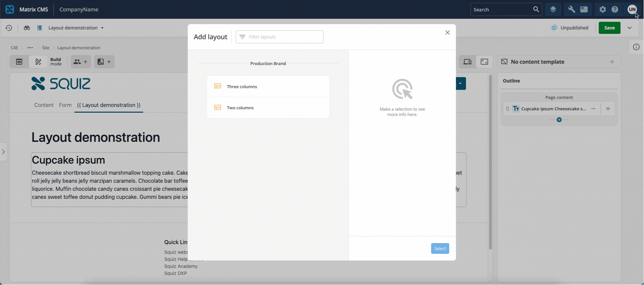Toggle the fullscreen frame icon

click(x=484, y=62)
